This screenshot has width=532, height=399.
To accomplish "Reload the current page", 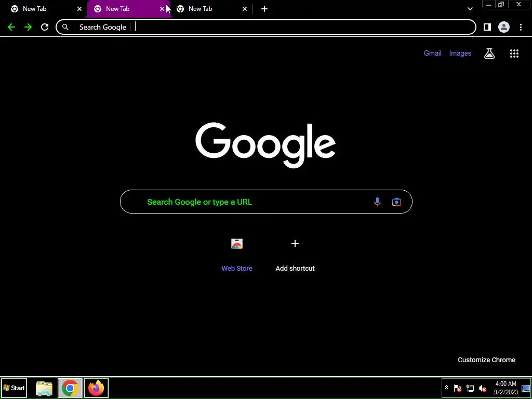I will (45, 27).
